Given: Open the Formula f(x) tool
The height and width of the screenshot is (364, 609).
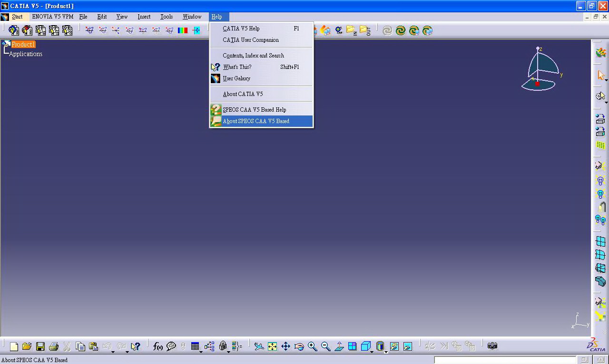Looking at the screenshot, I should (x=158, y=346).
